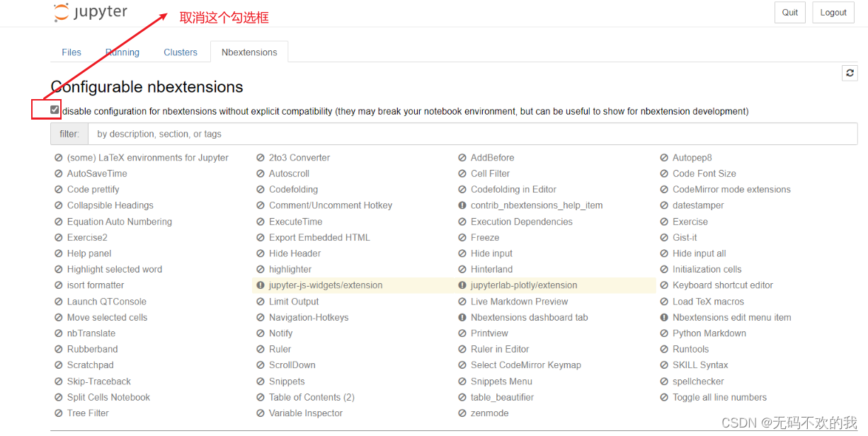
Task: Click ban icon beside zenmode
Action: pos(462,413)
